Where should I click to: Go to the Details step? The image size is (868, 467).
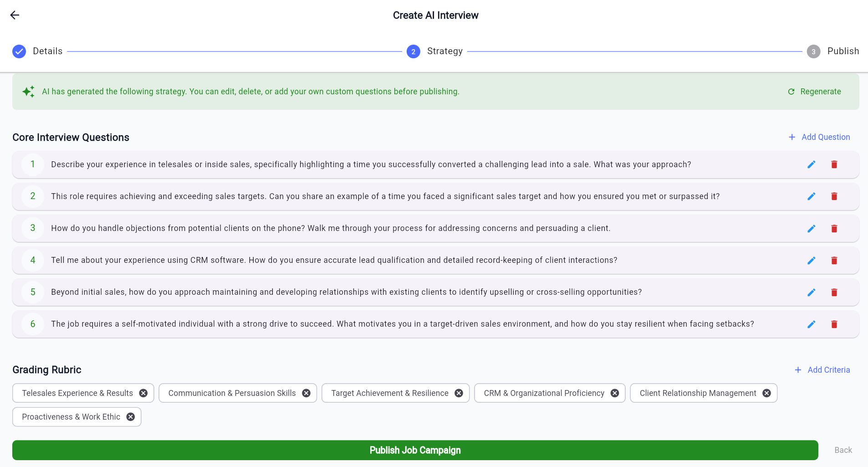tap(37, 51)
